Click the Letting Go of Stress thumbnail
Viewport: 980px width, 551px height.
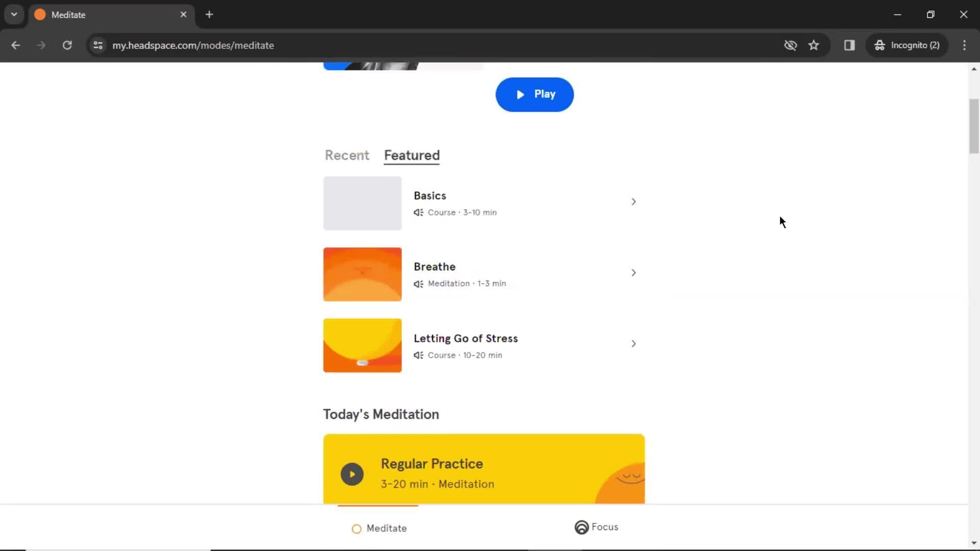click(362, 345)
